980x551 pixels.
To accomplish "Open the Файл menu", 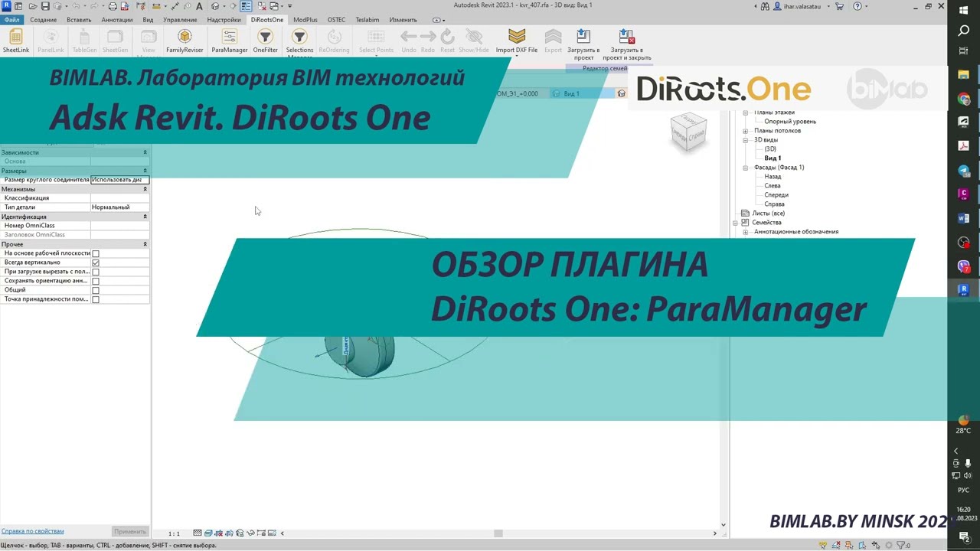I will [11, 20].
